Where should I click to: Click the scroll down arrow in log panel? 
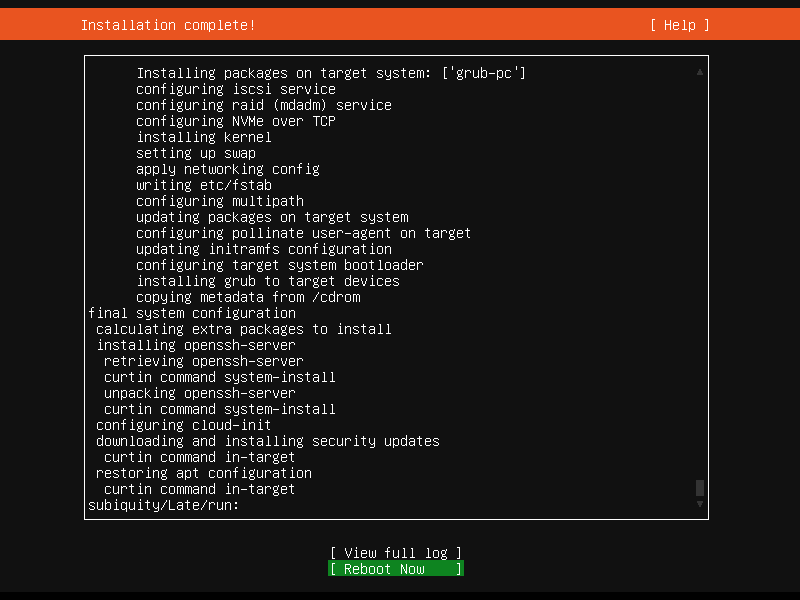pos(700,504)
